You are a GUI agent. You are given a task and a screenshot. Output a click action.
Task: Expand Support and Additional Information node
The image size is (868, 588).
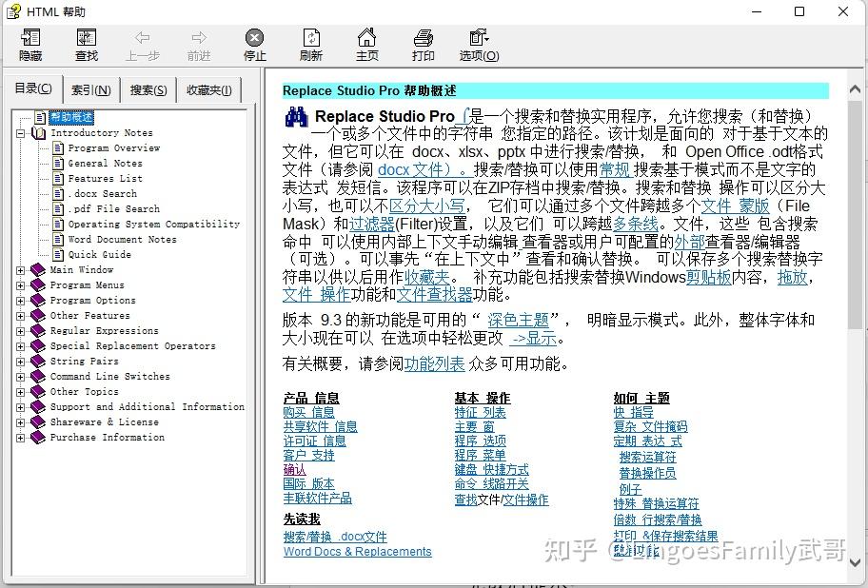[21, 407]
